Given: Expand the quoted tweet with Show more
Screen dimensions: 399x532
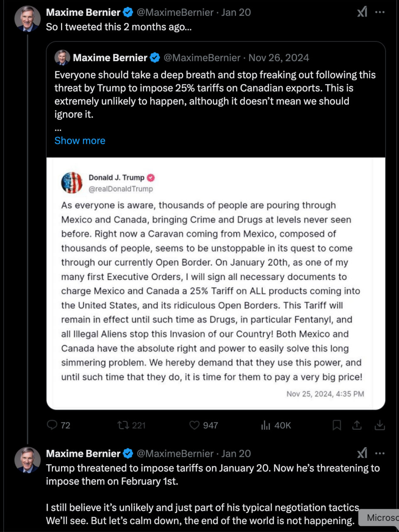Looking at the screenshot, I should pyautogui.click(x=80, y=140).
